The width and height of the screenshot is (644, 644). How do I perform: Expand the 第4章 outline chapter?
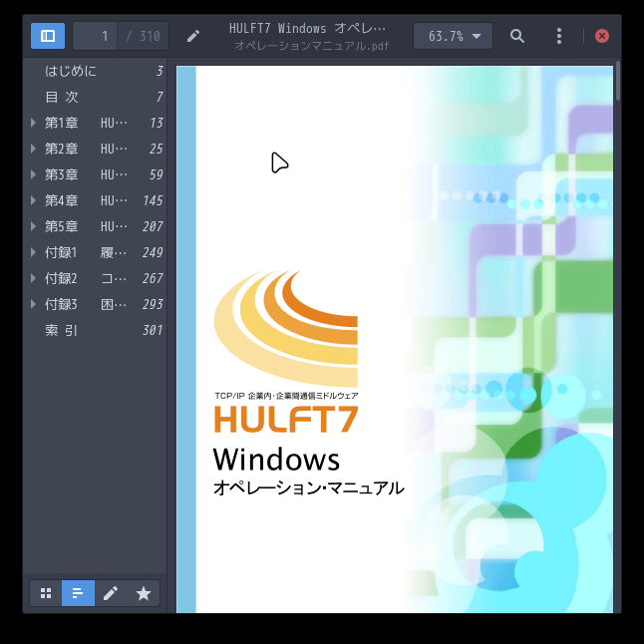33,200
